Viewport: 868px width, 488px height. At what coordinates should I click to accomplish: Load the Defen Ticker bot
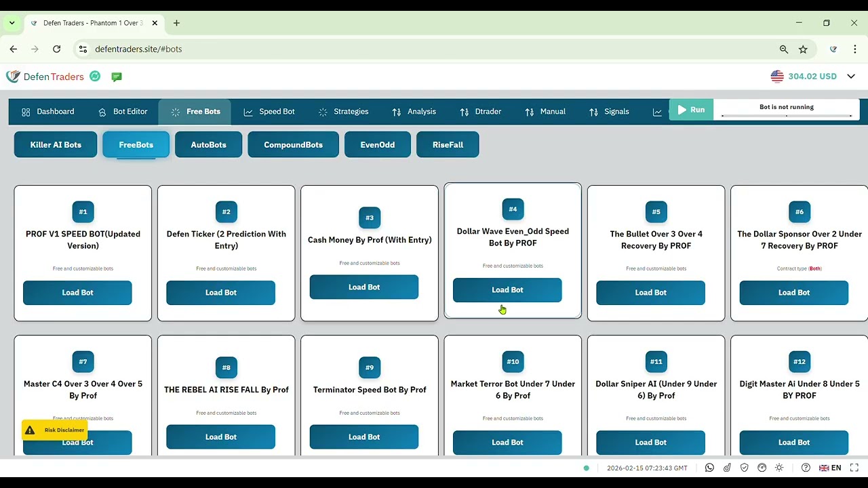point(221,293)
